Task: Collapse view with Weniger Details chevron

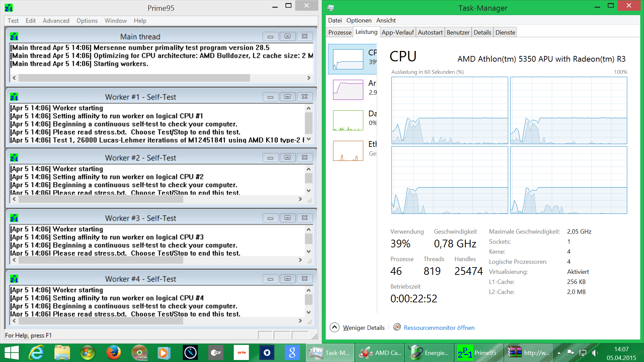Action: point(334,327)
